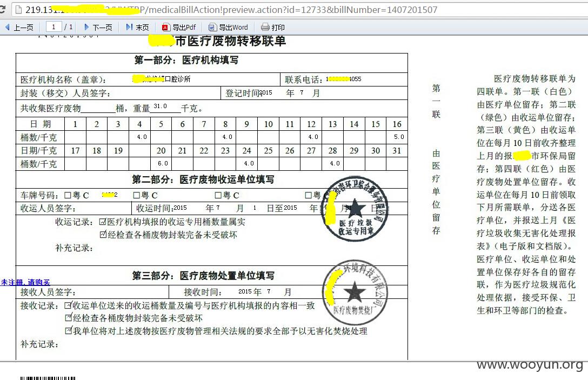Click the Word document export icon
The width and height of the screenshot is (588, 380).
click(x=212, y=27)
